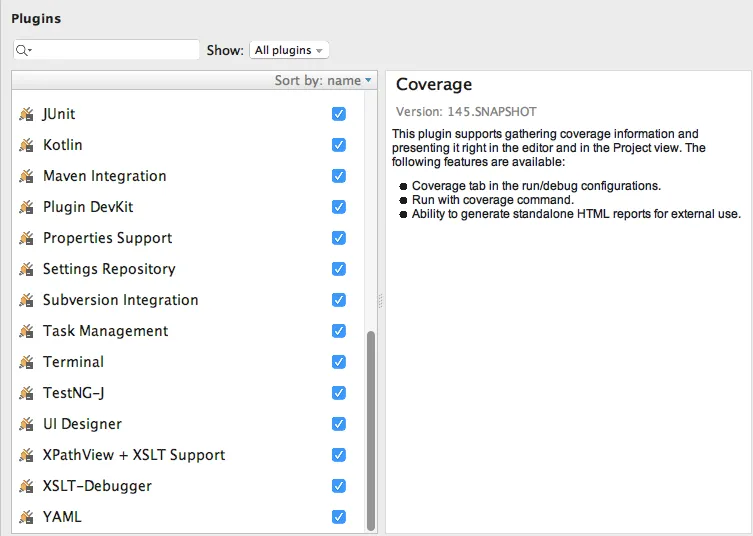Click the plugin icon beside XPathView + XSLT Support
Viewport: 753px width, 536px height.
26,455
